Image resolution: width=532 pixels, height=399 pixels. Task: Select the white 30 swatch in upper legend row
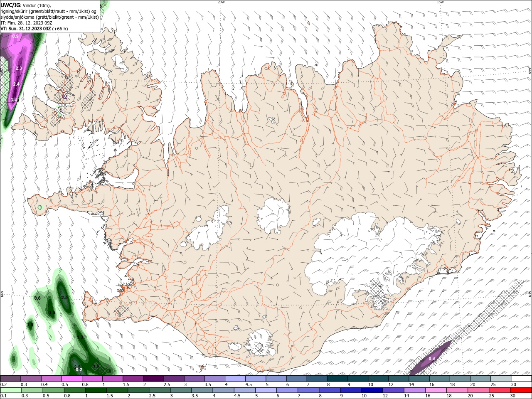521,379
